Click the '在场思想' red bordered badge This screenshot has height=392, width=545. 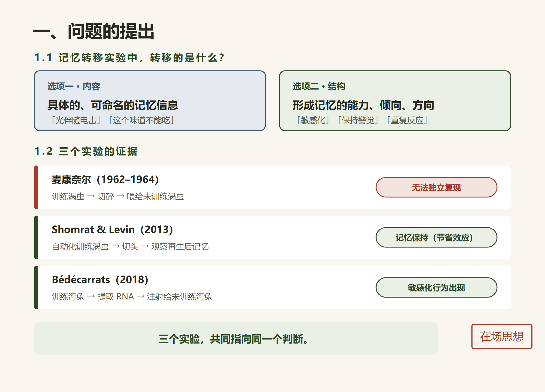502,336
